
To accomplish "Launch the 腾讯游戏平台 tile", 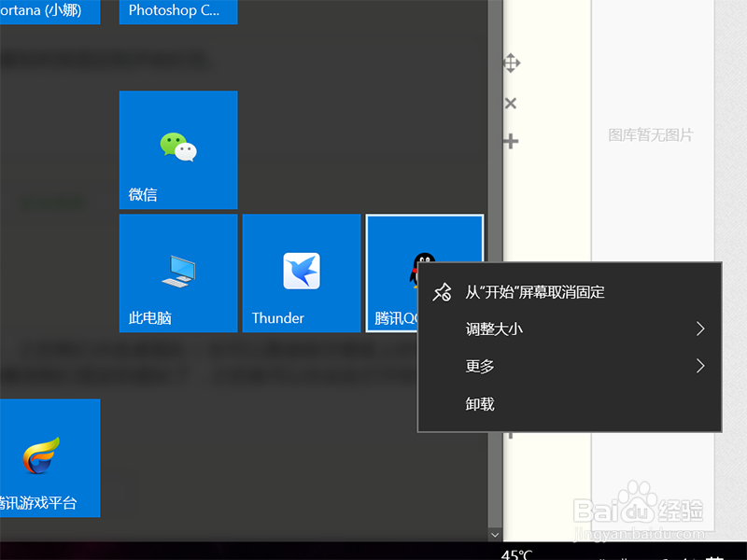I will tap(50, 457).
